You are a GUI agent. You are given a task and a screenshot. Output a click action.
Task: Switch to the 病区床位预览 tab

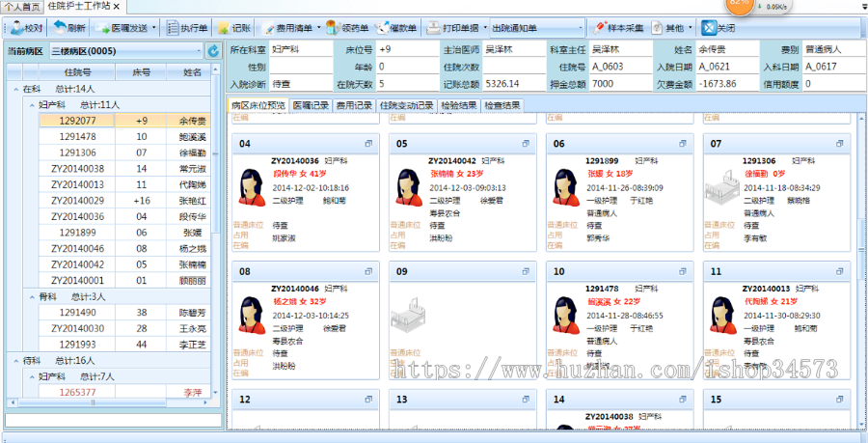[x=258, y=105]
